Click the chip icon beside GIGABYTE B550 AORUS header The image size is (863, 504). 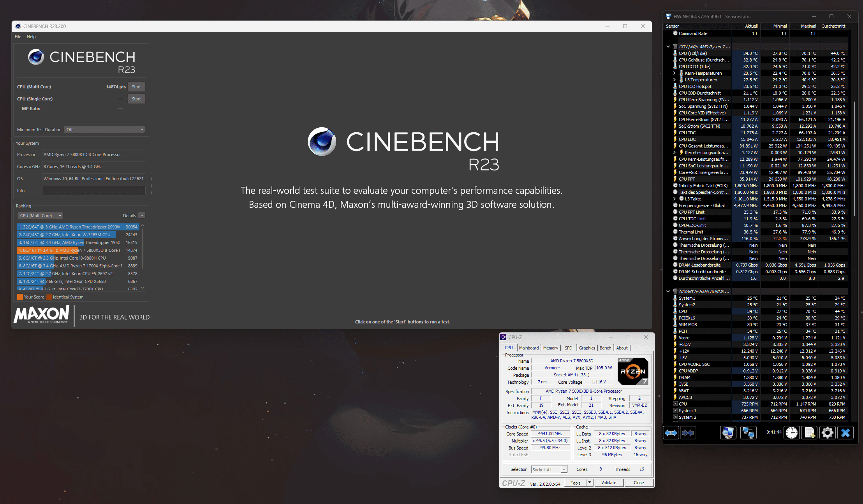675,292
